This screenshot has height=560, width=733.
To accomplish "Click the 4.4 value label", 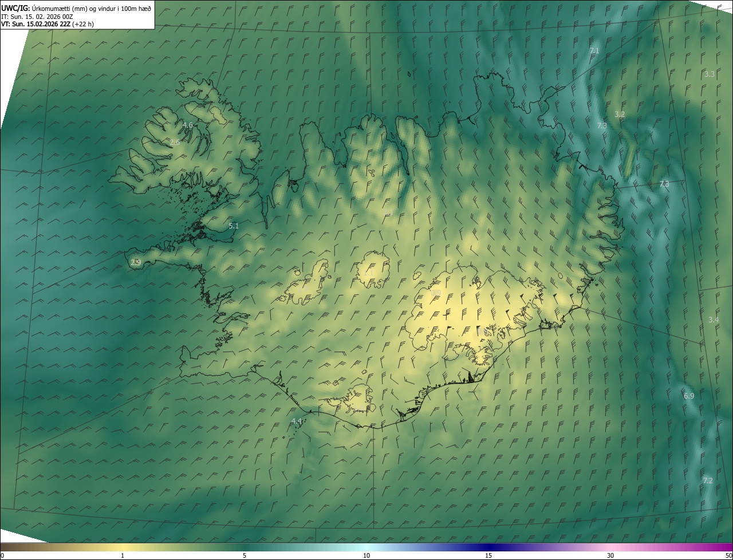I will [297, 421].
